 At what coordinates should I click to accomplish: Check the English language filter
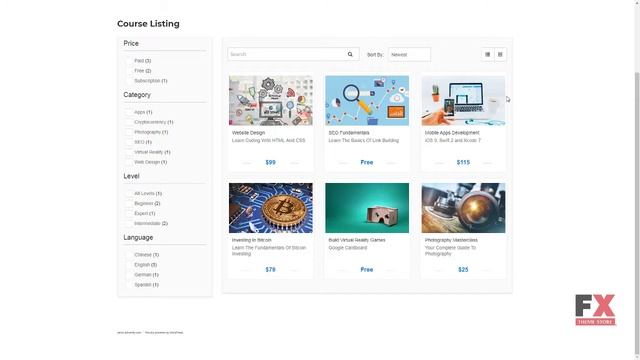point(129,265)
